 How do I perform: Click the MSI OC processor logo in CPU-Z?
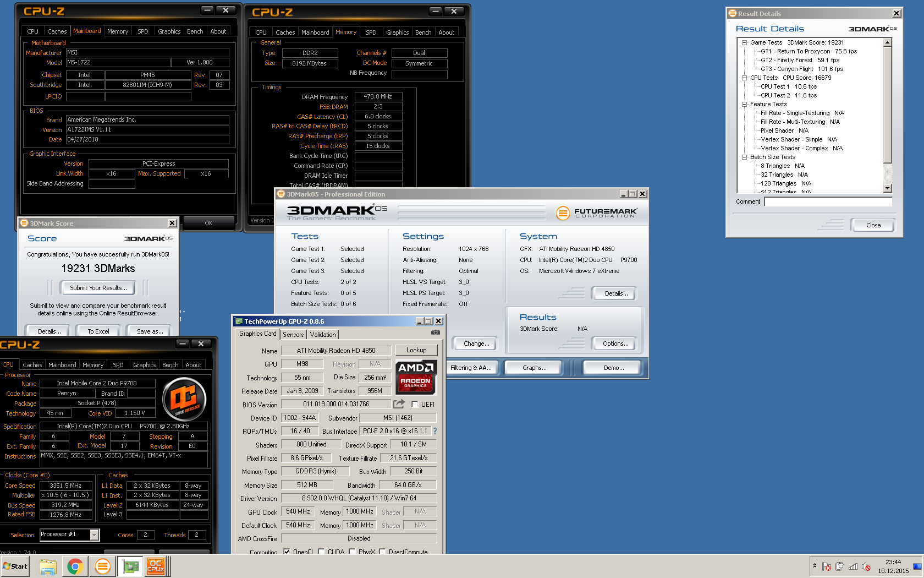(185, 399)
